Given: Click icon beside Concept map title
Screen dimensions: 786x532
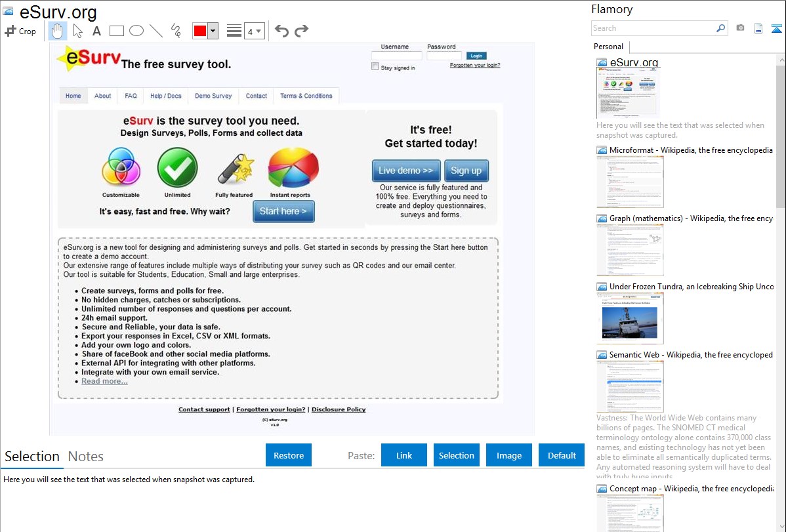Looking at the screenshot, I should 602,489.
